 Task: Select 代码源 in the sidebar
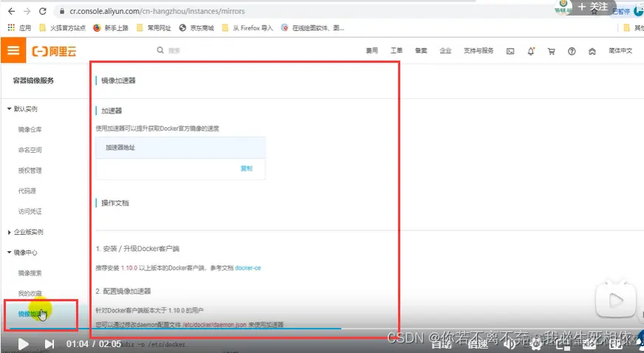[x=27, y=191]
